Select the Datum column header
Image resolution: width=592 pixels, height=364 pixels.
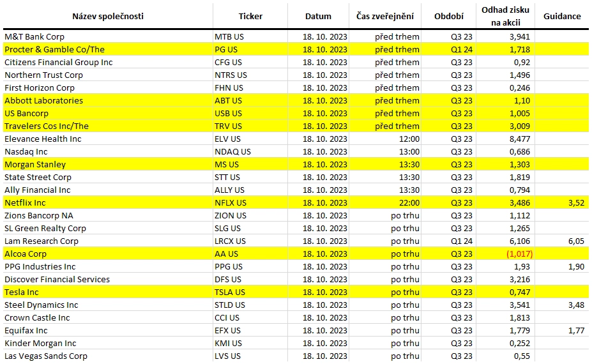click(x=318, y=16)
